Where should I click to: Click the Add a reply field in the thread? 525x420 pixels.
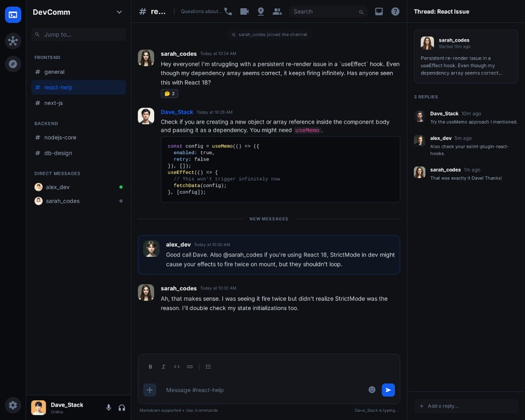[466, 406]
